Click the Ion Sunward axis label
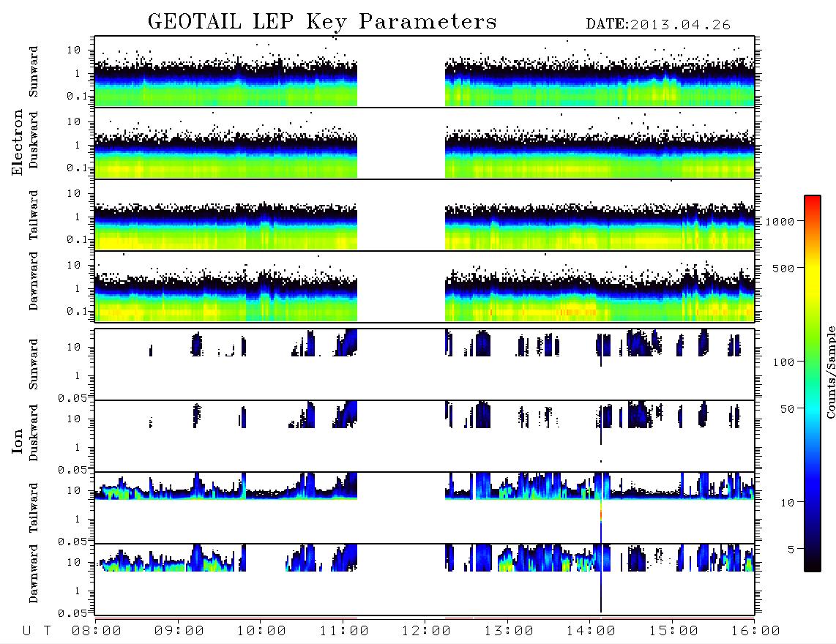 point(34,364)
